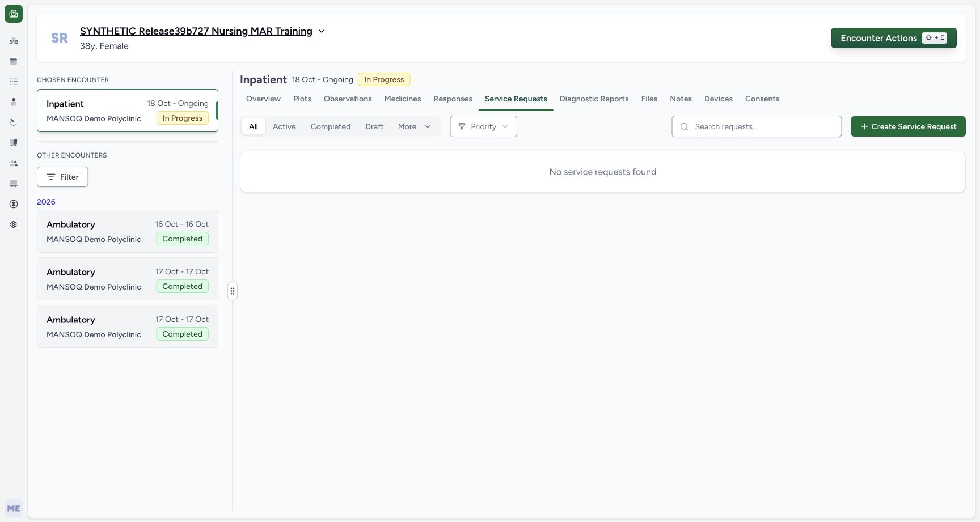Open the microscope lab sidebar icon
Image resolution: width=980 pixels, height=522 pixels.
pyautogui.click(x=14, y=122)
